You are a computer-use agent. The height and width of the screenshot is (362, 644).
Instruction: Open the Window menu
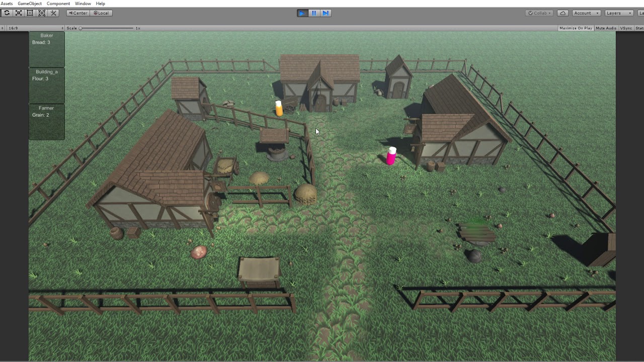[x=83, y=4]
